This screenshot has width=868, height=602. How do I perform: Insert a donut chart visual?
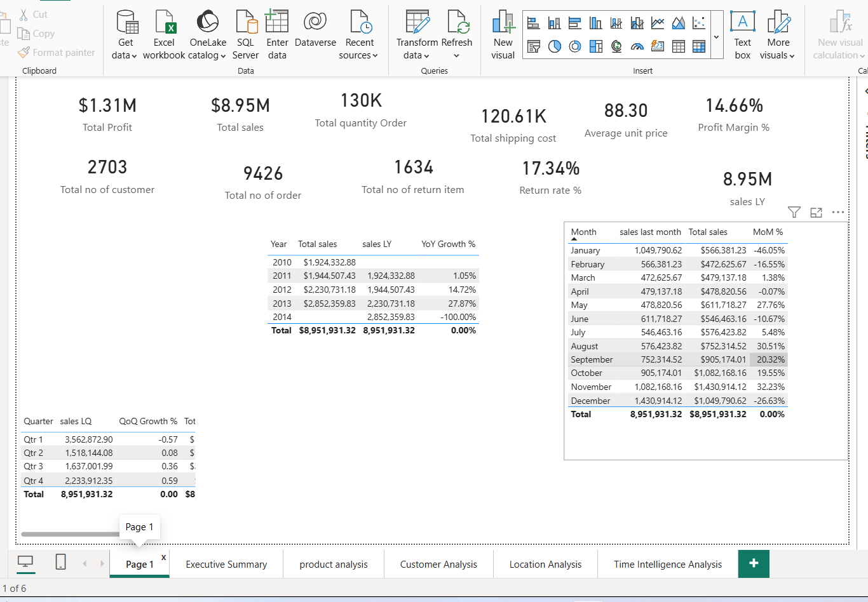575,46
